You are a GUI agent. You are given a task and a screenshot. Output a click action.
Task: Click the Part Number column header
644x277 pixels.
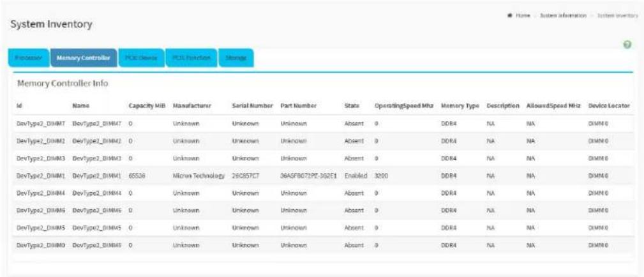point(299,105)
